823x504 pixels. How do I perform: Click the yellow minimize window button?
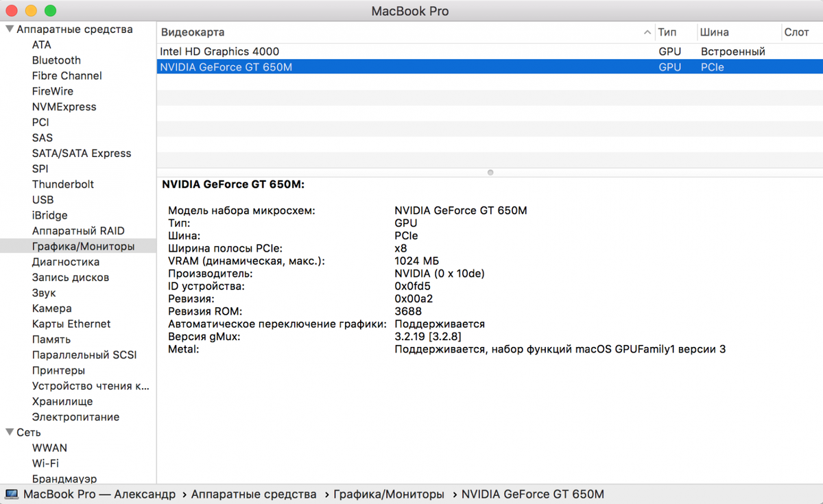click(31, 11)
